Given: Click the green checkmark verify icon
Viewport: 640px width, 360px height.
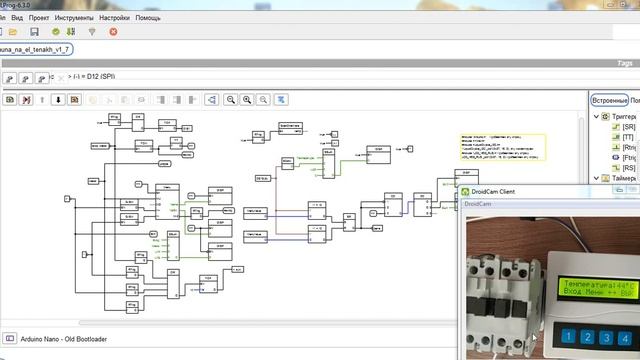Looking at the screenshot, I should coord(56,32).
